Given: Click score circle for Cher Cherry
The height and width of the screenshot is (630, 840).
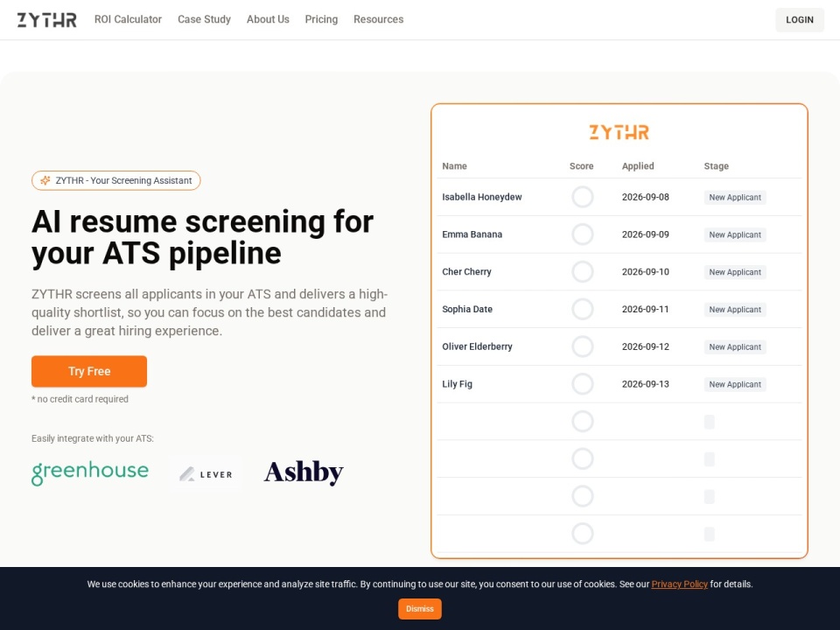Looking at the screenshot, I should pyautogui.click(x=583, y=272).
